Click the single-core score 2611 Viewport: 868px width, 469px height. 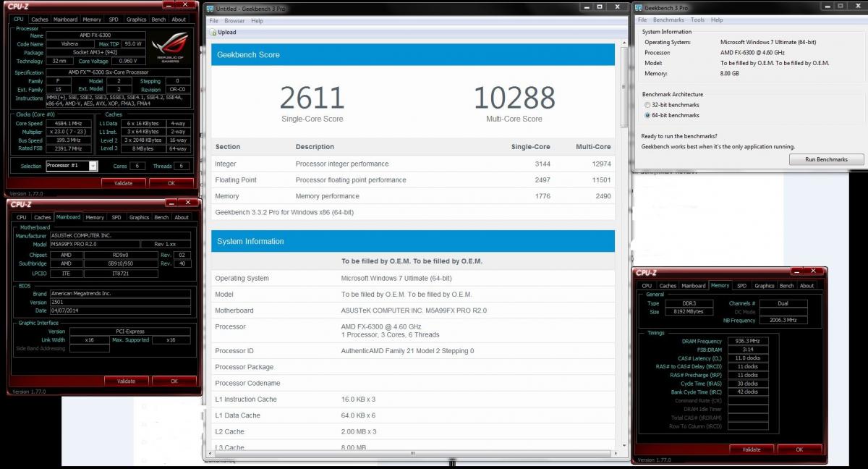[312, 98]
